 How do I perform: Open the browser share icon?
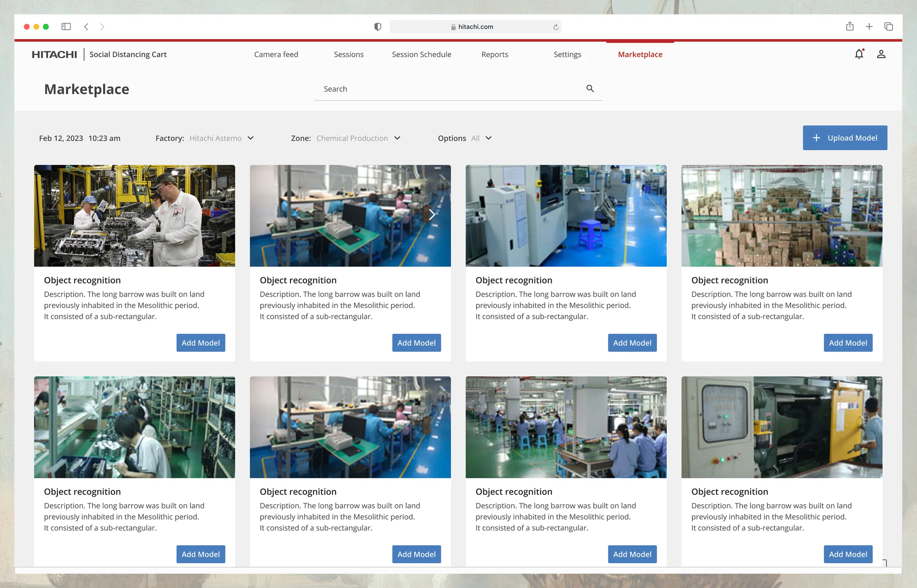coord(850,26)
